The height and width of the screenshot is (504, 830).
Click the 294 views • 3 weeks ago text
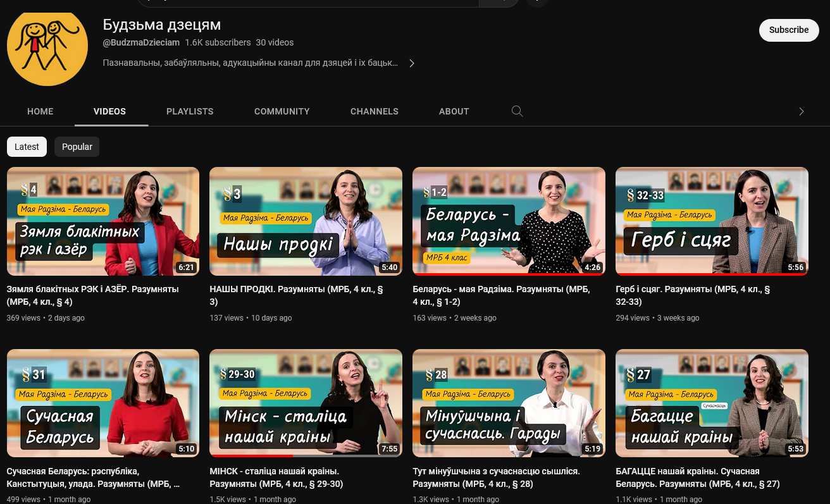pos(658,318)
